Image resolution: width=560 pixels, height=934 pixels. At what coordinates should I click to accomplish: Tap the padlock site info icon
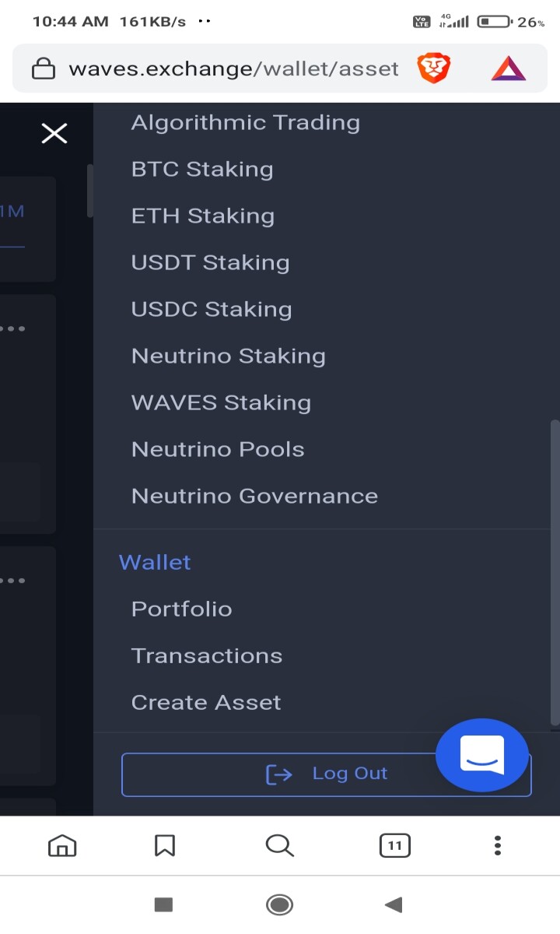pos(44,69)
